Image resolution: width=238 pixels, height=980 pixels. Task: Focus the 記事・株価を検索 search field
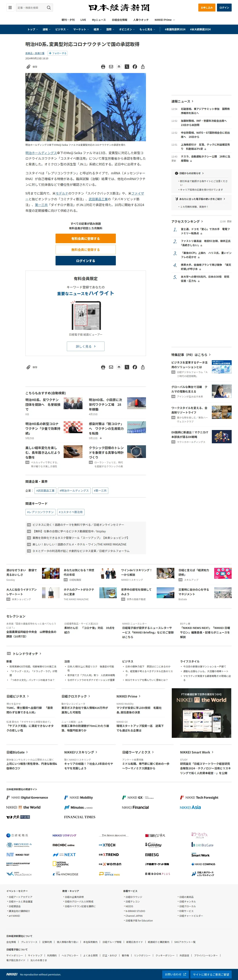point(31,8)
